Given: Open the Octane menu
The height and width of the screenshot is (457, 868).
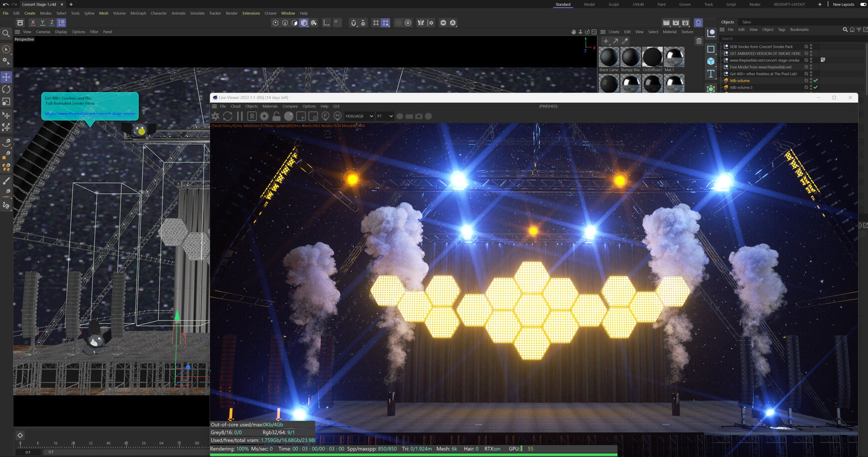Looking at the screenshot, I should pyautogui.click(x=270, y=13).
